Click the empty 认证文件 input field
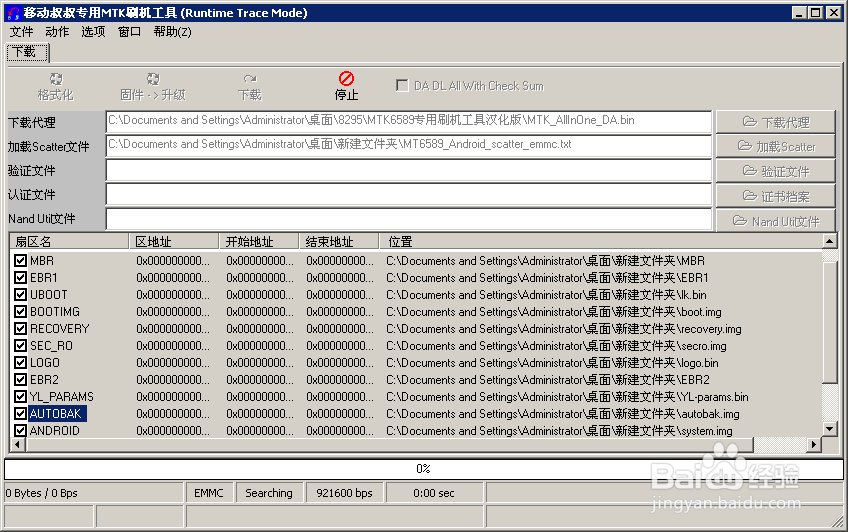Image resolution: width=848 pixels, height=532 pixels. pos(408,195)
